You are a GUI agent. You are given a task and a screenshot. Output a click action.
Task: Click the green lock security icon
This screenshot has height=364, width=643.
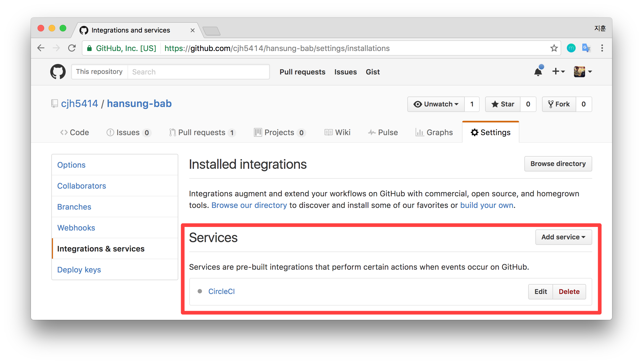coord(89,48)
